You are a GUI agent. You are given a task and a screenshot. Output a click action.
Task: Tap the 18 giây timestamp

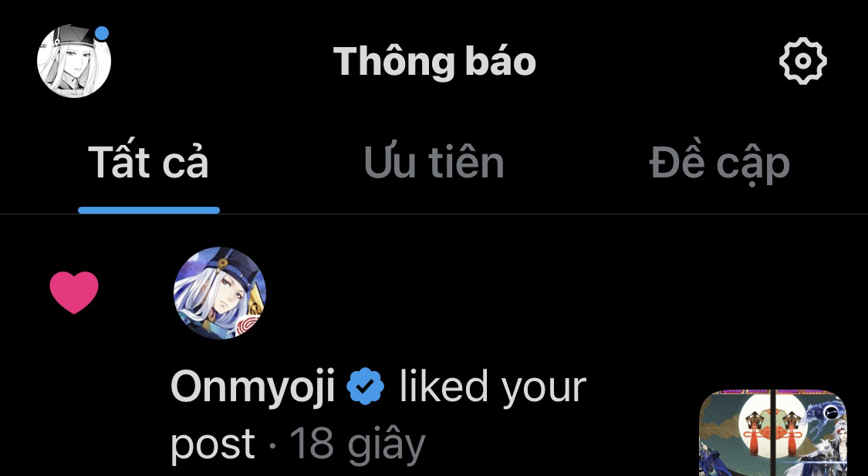coord(357,444)
